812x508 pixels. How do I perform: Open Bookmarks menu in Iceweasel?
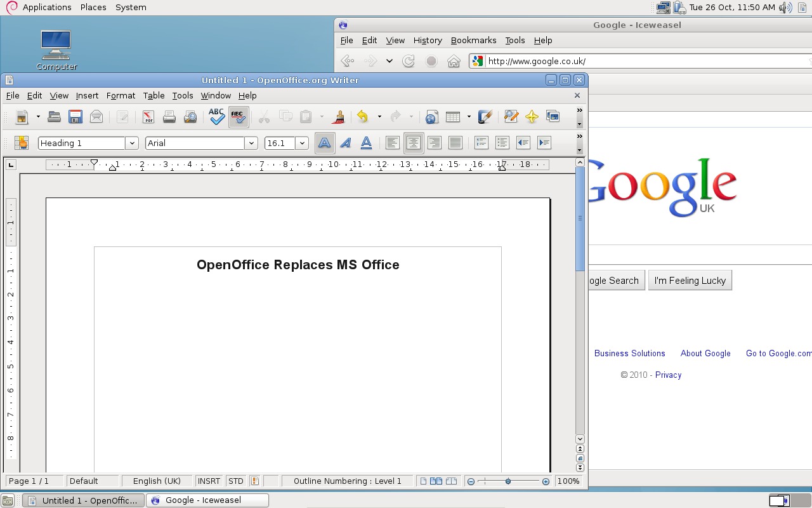[x=473, y=40]
